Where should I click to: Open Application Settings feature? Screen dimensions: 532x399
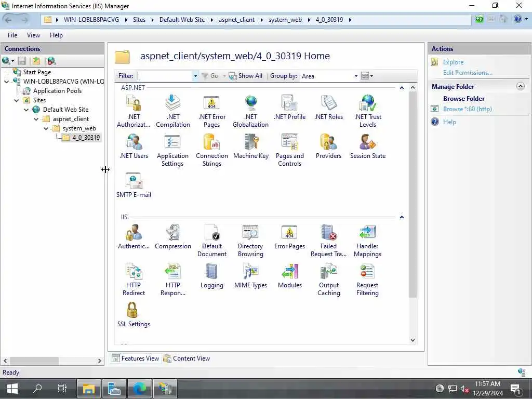point(172,150)
